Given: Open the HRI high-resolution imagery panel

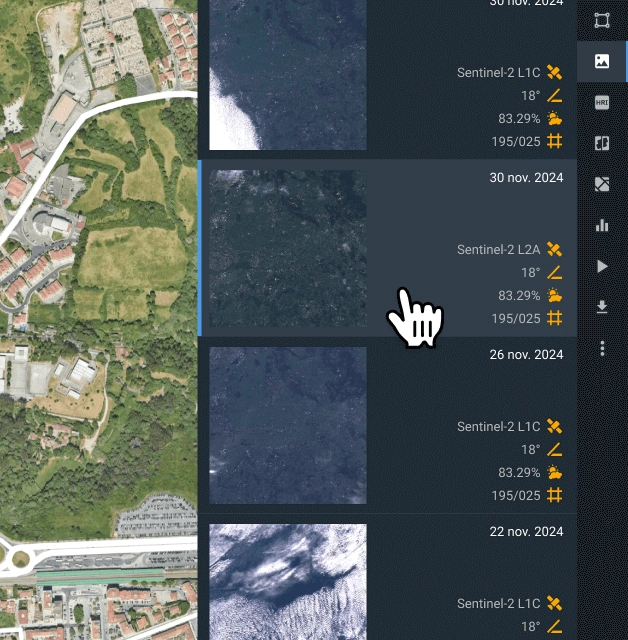Looking at the screenshot, I should pyautogui.click(x=602, y=102).
